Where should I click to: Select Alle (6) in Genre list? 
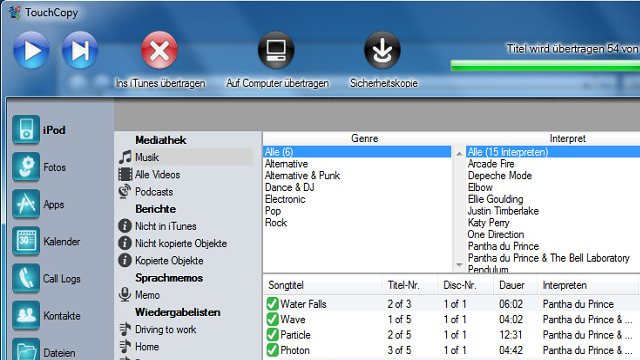pos(357,152)
